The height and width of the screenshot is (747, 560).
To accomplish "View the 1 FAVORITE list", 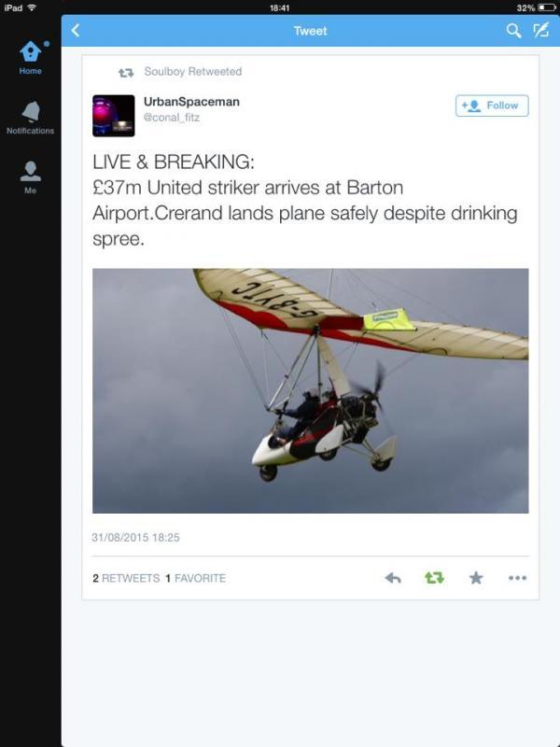I will pos(196,578).
